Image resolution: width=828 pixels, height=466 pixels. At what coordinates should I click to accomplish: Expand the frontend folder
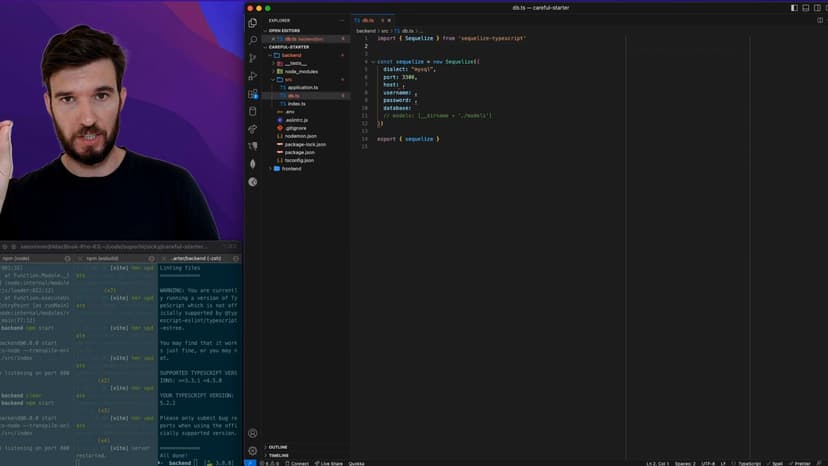290,168
